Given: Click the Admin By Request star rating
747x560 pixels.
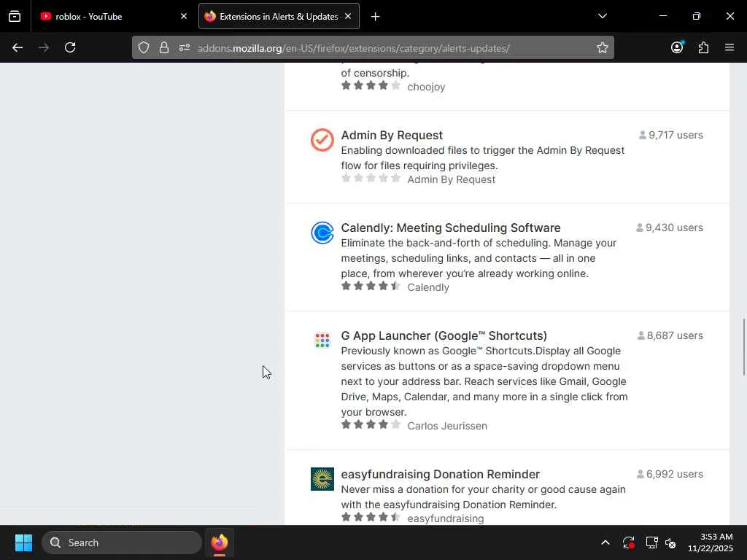Looking at the screenshot, I should tap(371, 179).
